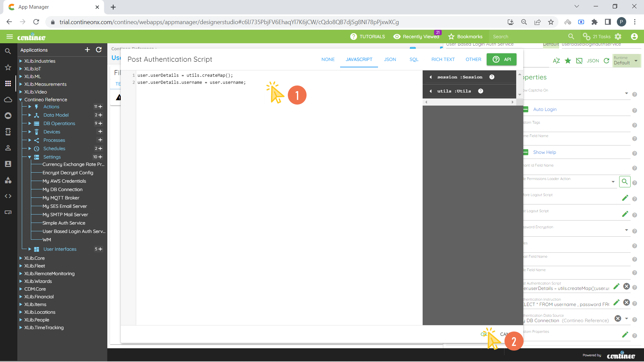
Task: Toggle the Auto Login switch
Action: (526, 109)
